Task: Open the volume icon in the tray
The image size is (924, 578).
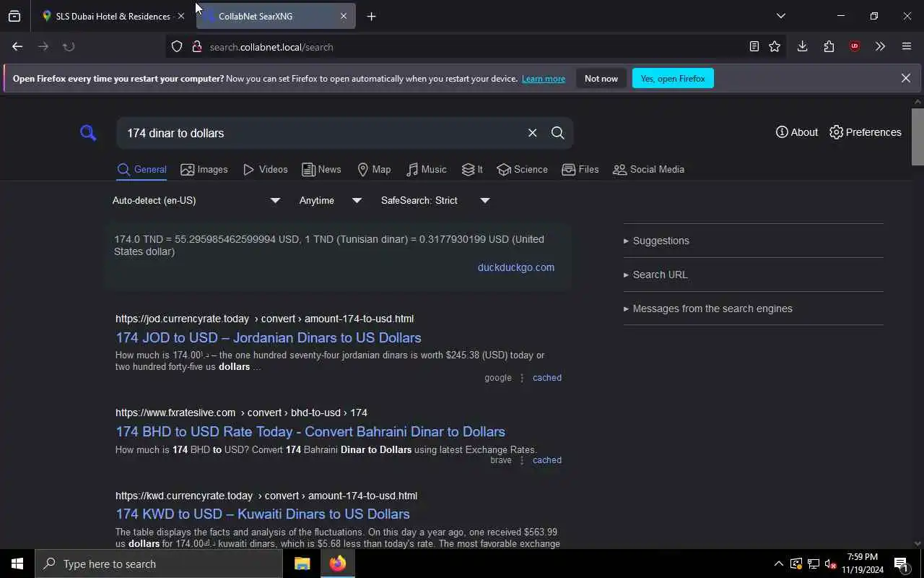Action: 830,564
